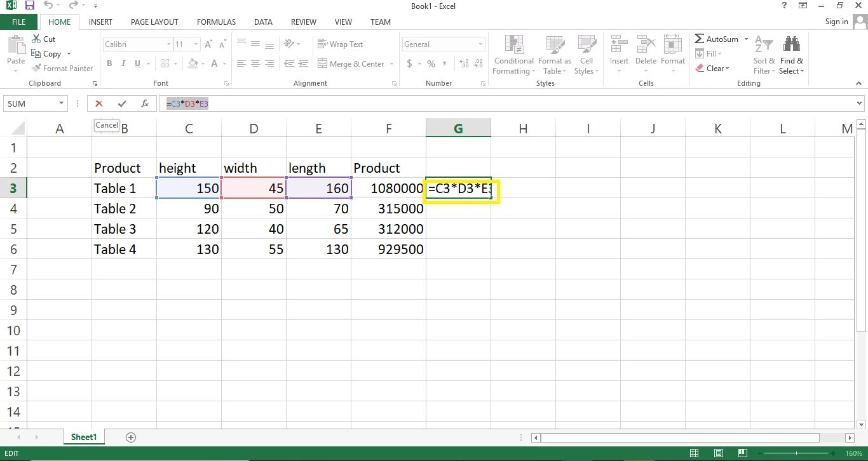
Task: Expand the formula bar with its chevron
Action: click(x=860, y=104)
